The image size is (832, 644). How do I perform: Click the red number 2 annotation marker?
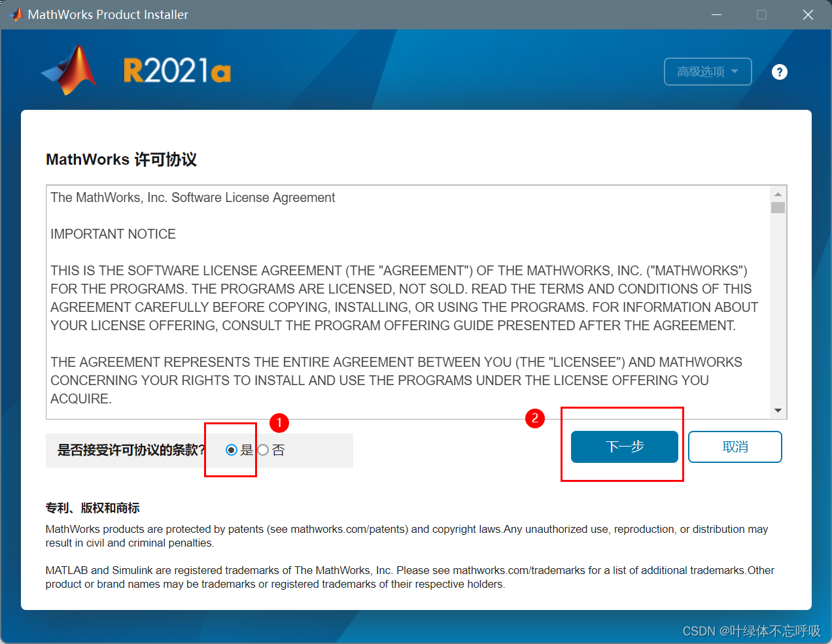click(535, 418)
